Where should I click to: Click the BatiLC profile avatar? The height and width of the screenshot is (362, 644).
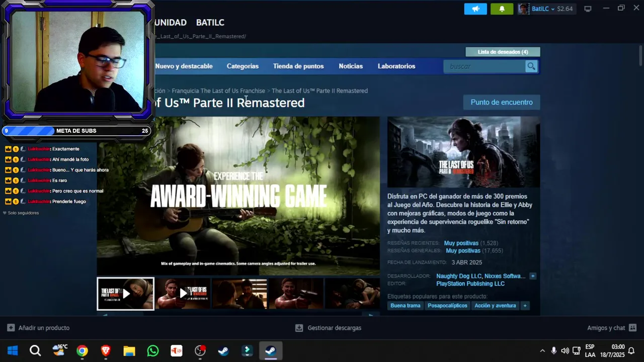tap(523, 9)
